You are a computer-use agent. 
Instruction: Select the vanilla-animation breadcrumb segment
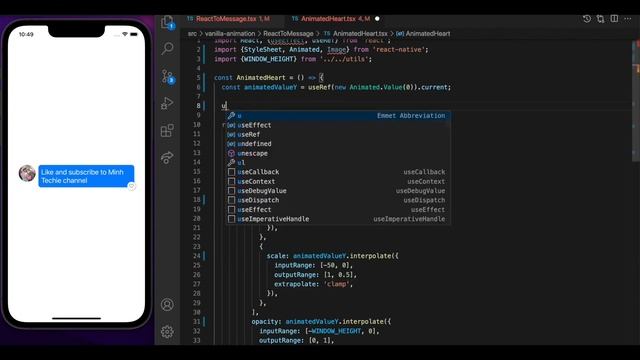pos(230,33)
